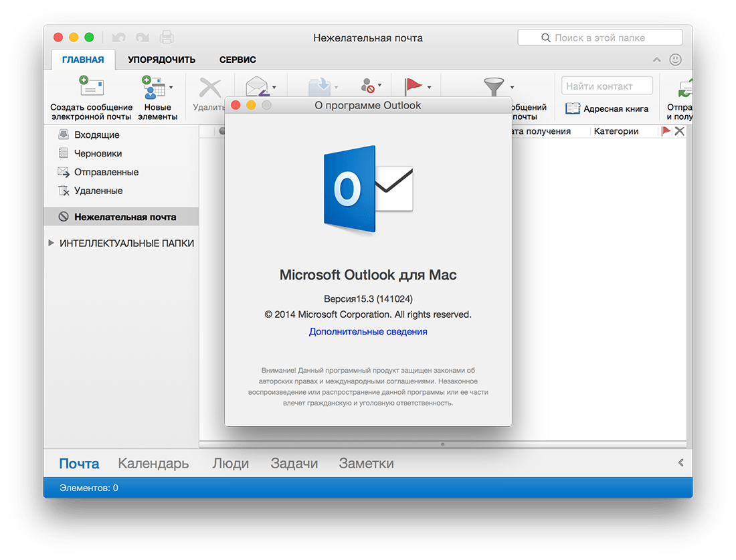
Task: Click the version text Версия15.3 (141024)
Action: [x=368, y=298]
